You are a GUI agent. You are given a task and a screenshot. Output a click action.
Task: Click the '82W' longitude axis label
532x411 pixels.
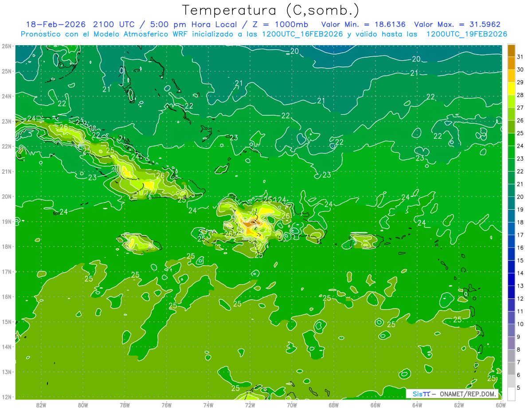[41, 405]
